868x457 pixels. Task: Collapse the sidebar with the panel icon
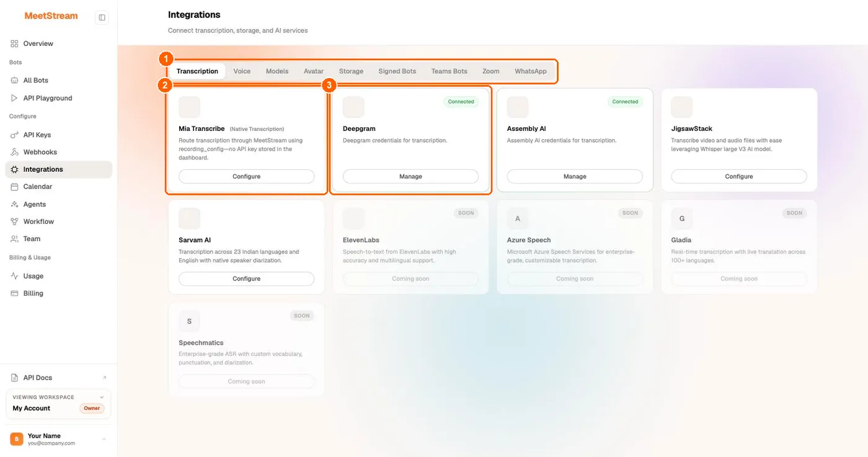pyautogui.click(x=102, y=17)
